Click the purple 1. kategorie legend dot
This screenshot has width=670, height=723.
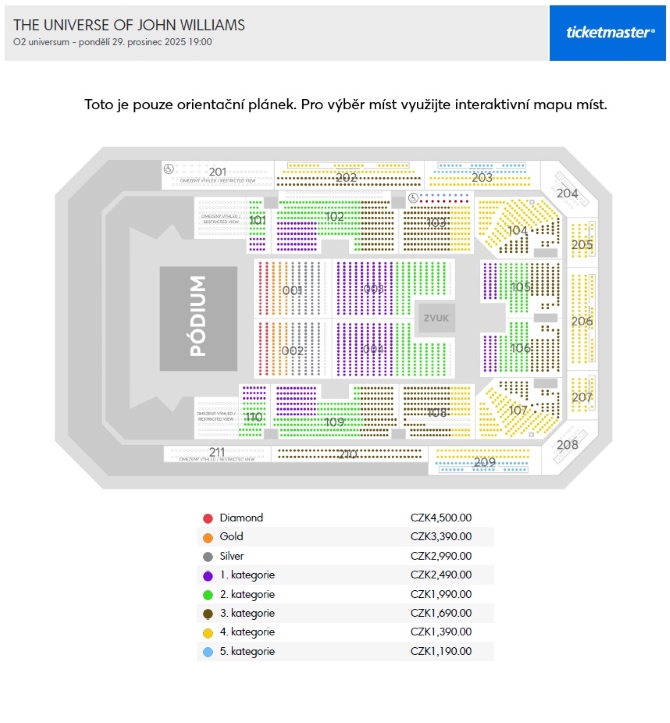click(x=208, y=575)
